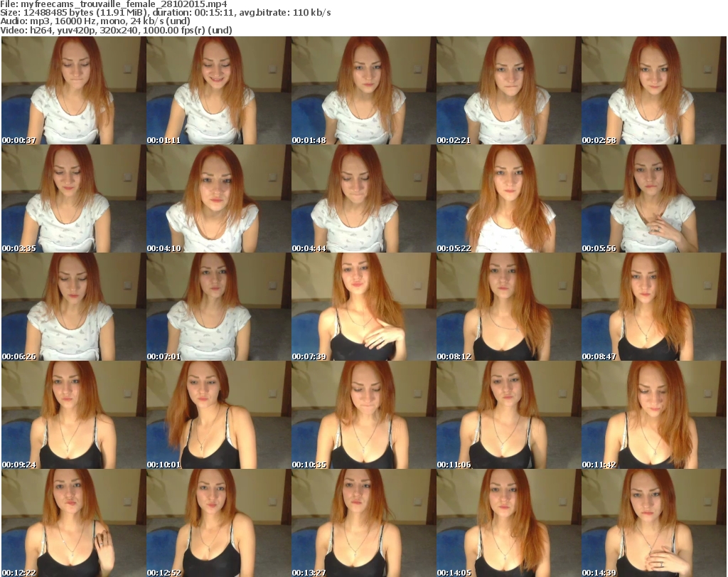Viewport: 728px width, 577px height.
Task: Open the frame stamped 00:01:48
Action: (363, 90)
